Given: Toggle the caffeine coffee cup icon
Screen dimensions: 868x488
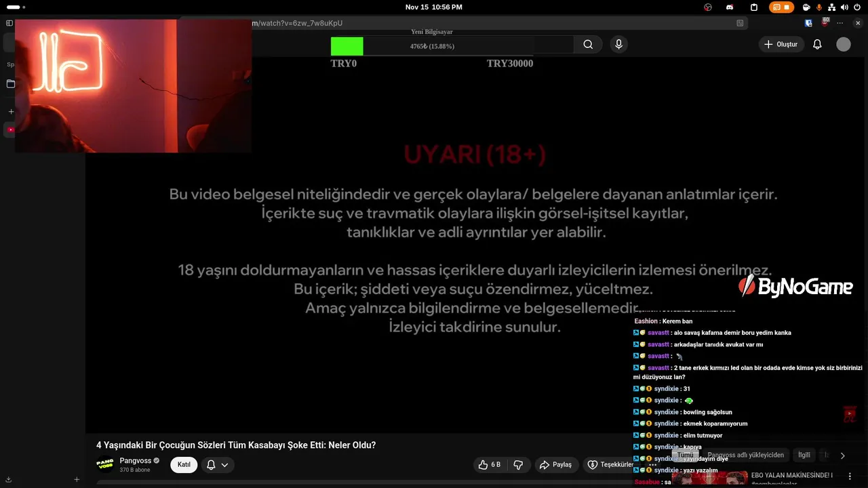Looking at the screenshot, I should point(806,7).
